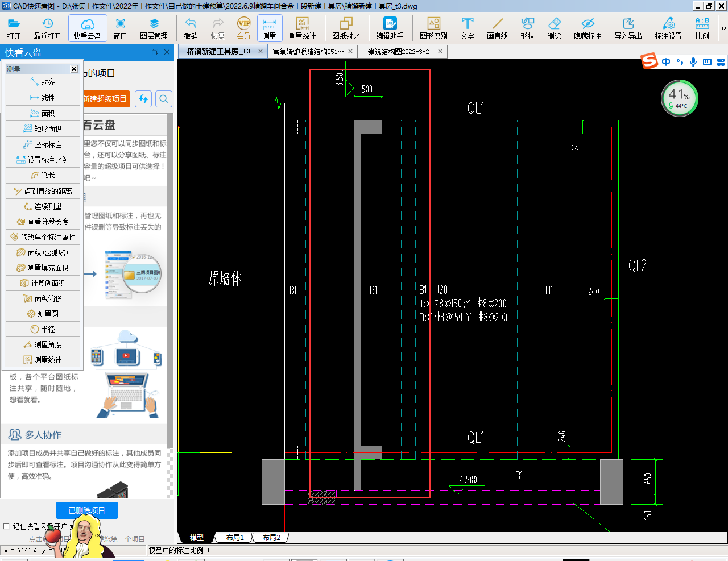Choose 面积 area measurement
The image size is (728, 561).
click(x=43, y=113)
